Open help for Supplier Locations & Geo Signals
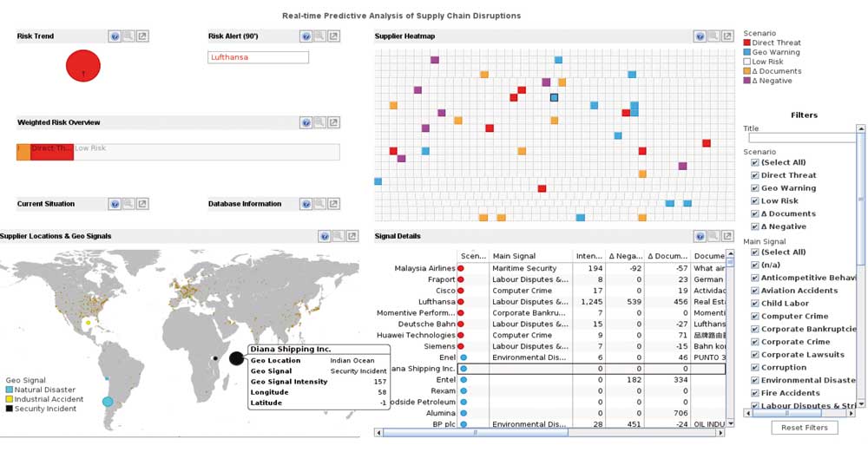The image size is (868, 452). 325,236
